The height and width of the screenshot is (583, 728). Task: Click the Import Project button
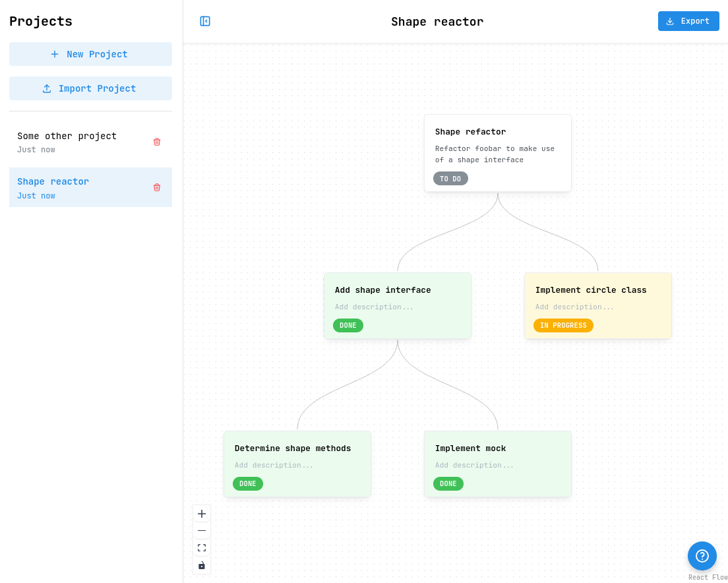pos(90,88)
